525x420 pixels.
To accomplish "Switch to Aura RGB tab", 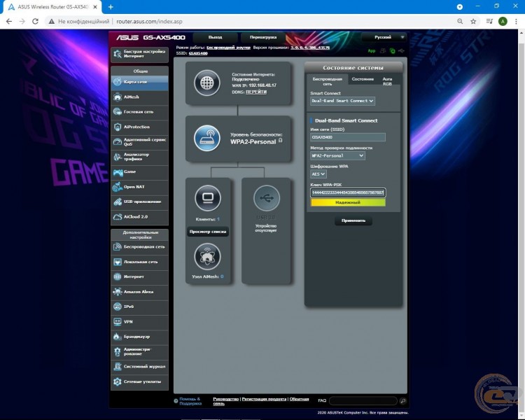I will pos(387,81).
